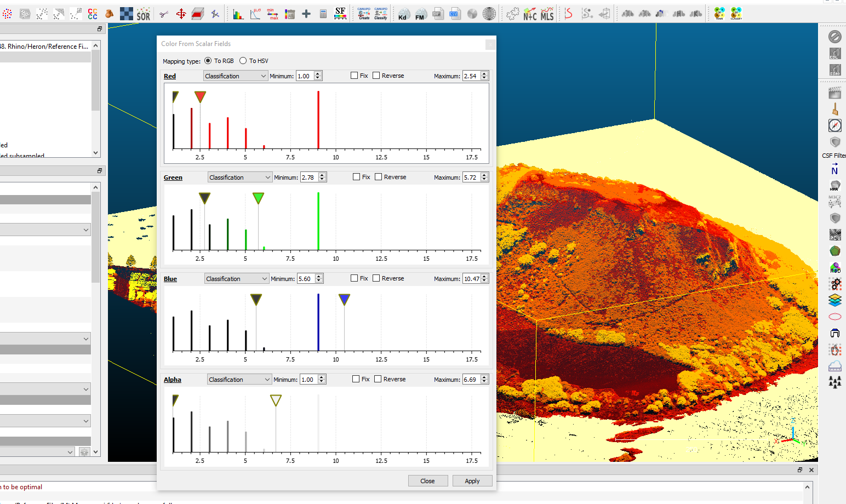This screenshot has height=504, width=846.
Task: Click the 3DMASC Classify icon
Action: [x=736, y=14]
